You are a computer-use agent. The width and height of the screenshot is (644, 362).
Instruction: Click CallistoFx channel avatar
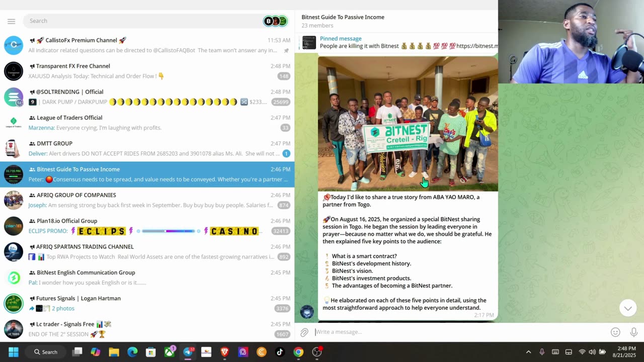pyautogui.click(x=14, y=45)
